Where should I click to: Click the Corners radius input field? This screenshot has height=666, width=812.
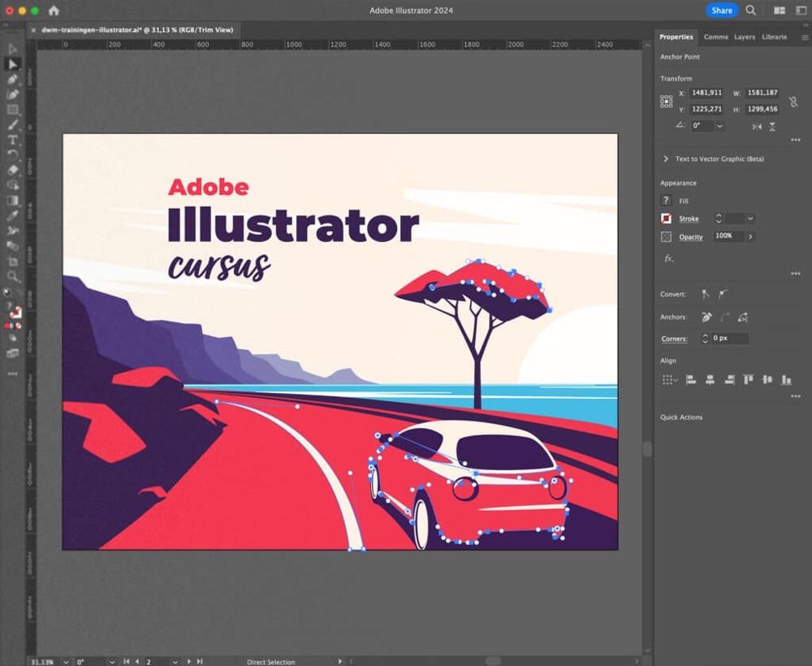click(730, 339)
